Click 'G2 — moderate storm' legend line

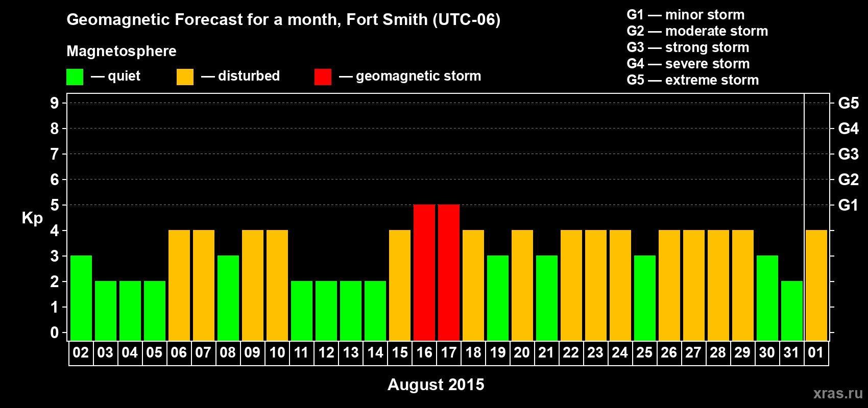[x=697, y=31]
